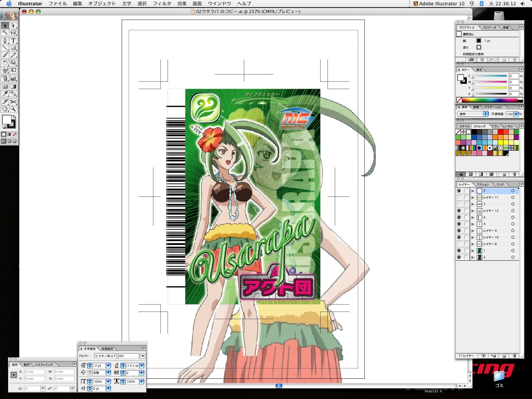Expand layer 4 disclosure triangle
This screenshot has height=399, width=532.
473,224
